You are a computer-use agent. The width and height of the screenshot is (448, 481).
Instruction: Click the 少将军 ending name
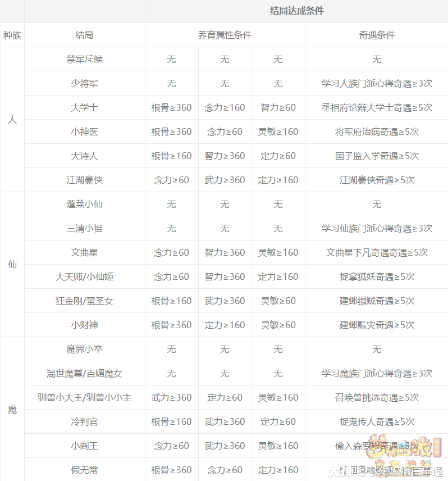pyautogui.click(x=84, y=83)
